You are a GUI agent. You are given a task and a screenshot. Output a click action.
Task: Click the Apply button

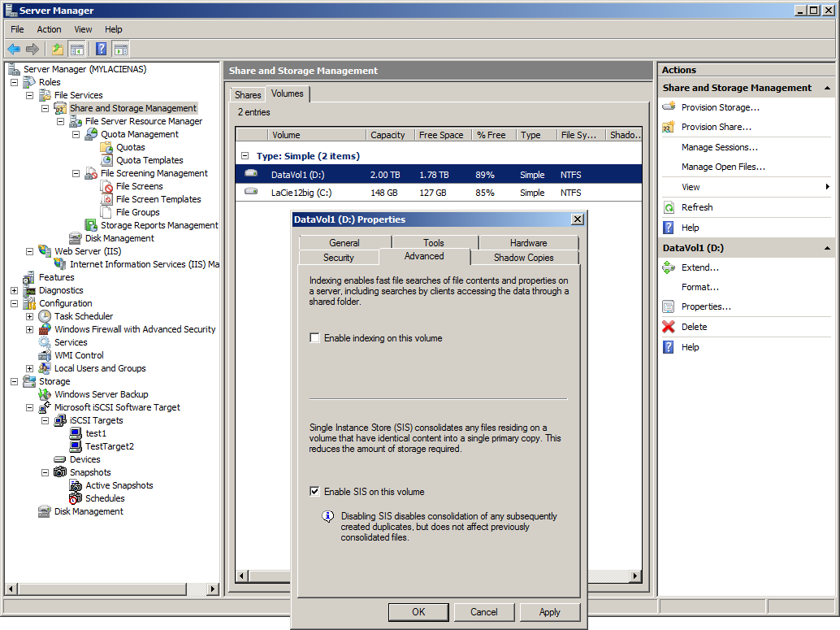point(550,612)
